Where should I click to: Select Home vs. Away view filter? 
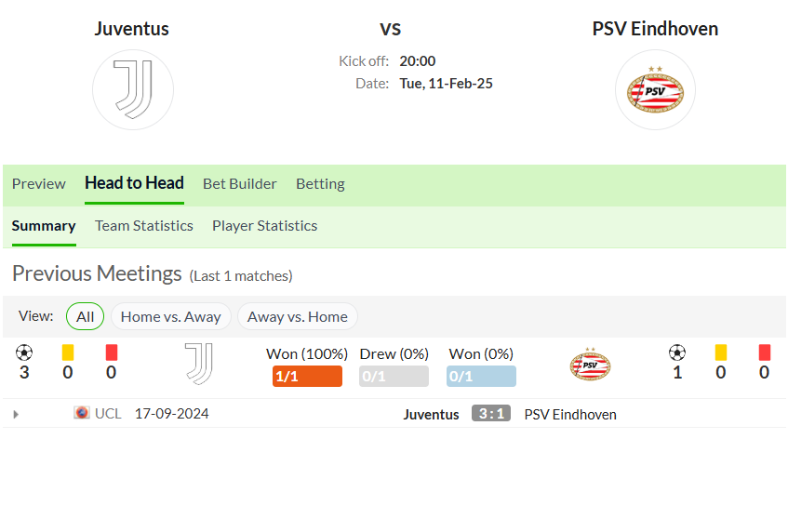click(x=171, y=316)
